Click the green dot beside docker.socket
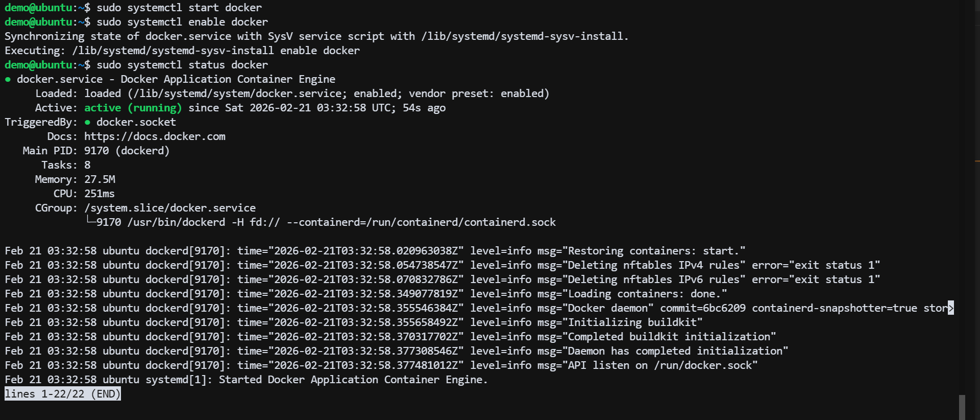Screen dimensions: 980x420 click(87, 123)
